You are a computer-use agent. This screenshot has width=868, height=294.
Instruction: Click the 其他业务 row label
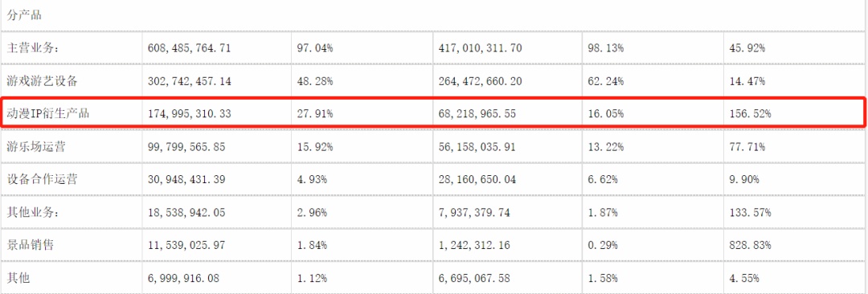tap(33, 212)
